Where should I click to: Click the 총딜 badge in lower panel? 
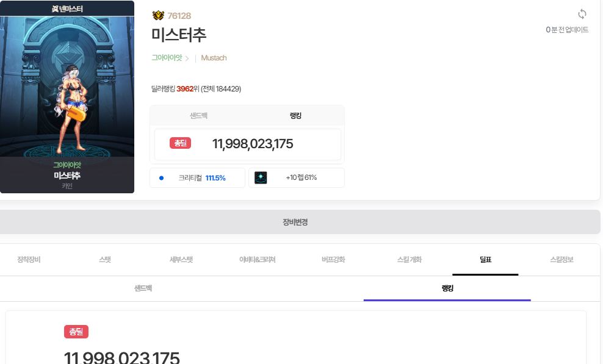tap(76, 332)
